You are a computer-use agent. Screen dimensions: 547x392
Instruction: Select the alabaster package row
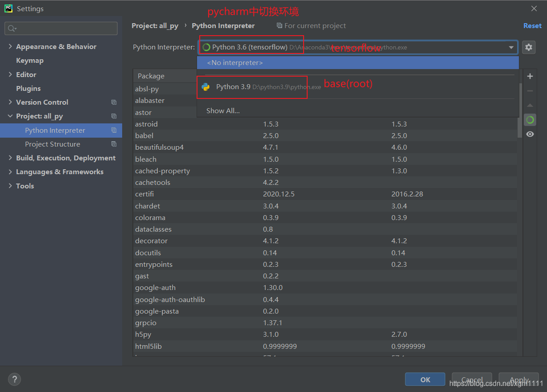[x=165, y=101]
